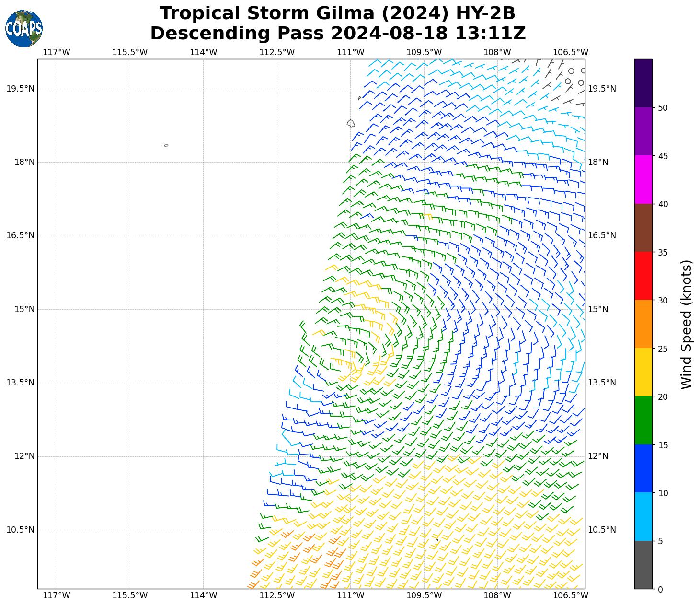Click the small island outline near 18.3°N 114.8°W

click(x=166, y=145)
